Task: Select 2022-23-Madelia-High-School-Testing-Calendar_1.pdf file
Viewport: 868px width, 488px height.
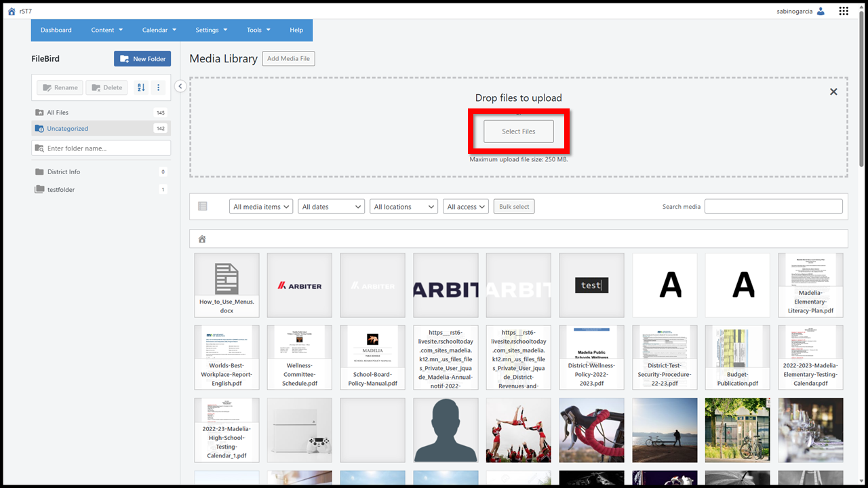Action: pos(226,430)
